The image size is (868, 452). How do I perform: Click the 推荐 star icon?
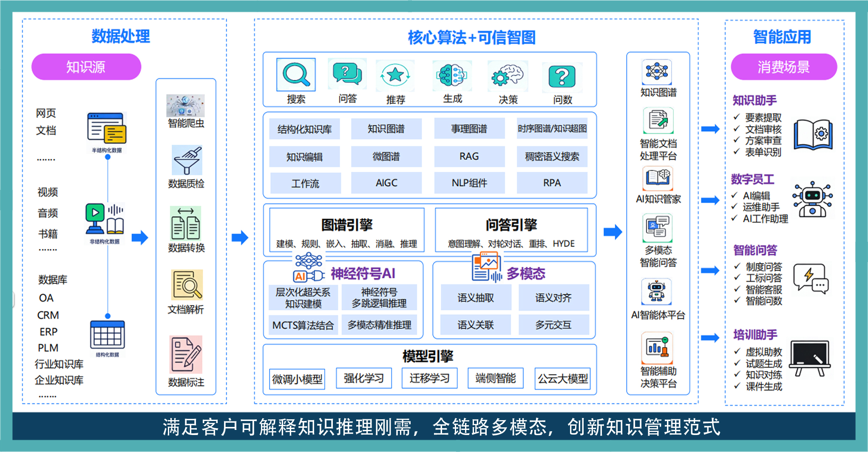click(x=395, y=75)
